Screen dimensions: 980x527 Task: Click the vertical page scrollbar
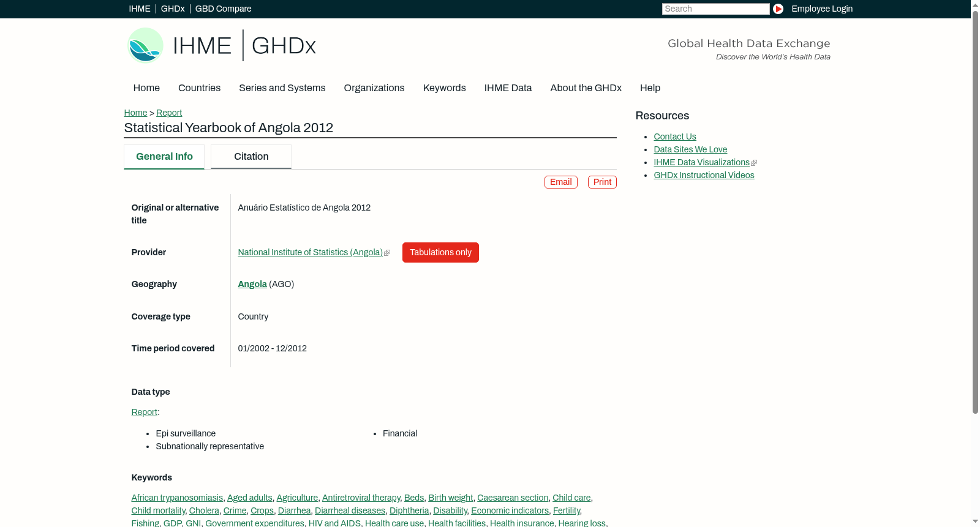(975, 212)
